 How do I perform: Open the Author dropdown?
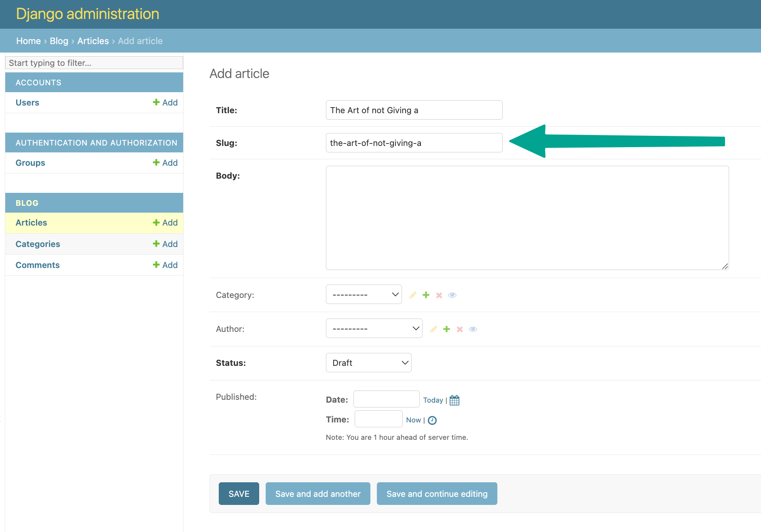pyautogui.click(x=374, y=328)
